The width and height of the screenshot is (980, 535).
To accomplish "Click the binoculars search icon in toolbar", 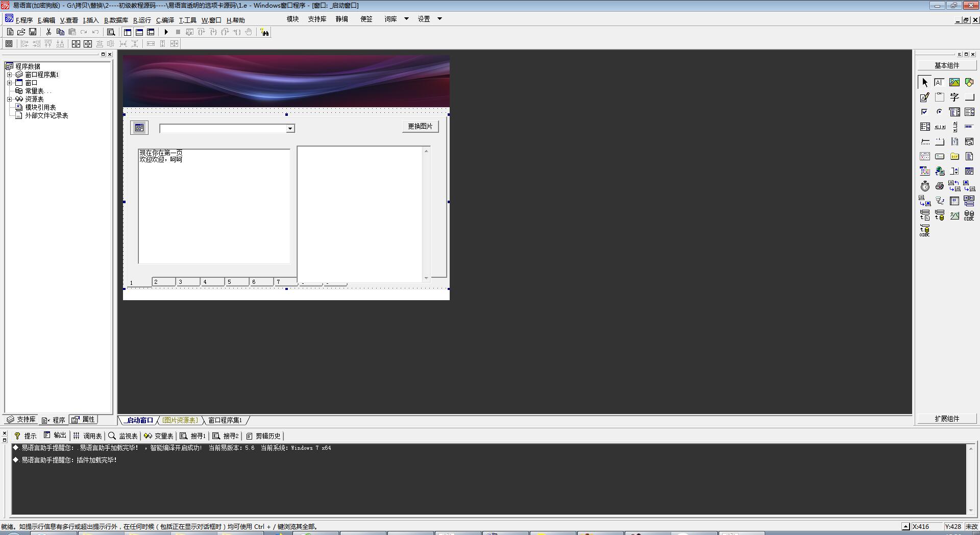I will [264, 32].
